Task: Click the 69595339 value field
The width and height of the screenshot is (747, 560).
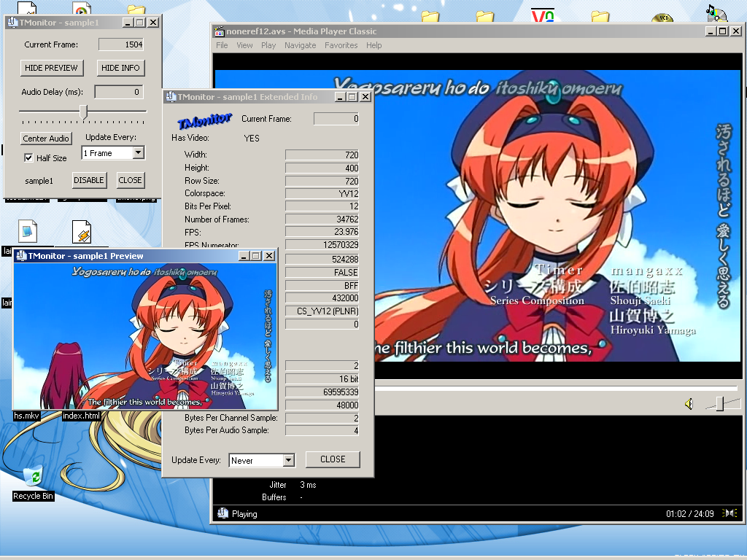Action: click(322, 392)
